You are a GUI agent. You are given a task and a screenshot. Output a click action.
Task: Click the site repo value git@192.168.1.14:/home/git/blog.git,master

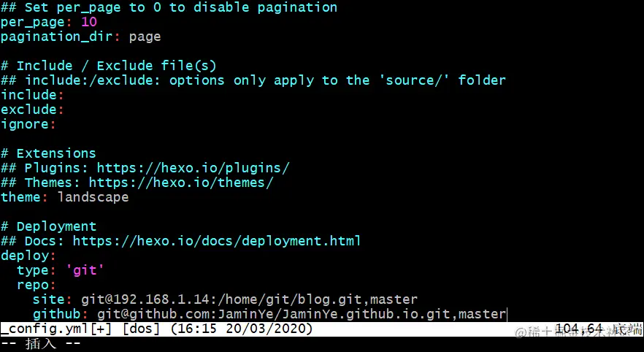pyautogui.click(x=249, y=300)
